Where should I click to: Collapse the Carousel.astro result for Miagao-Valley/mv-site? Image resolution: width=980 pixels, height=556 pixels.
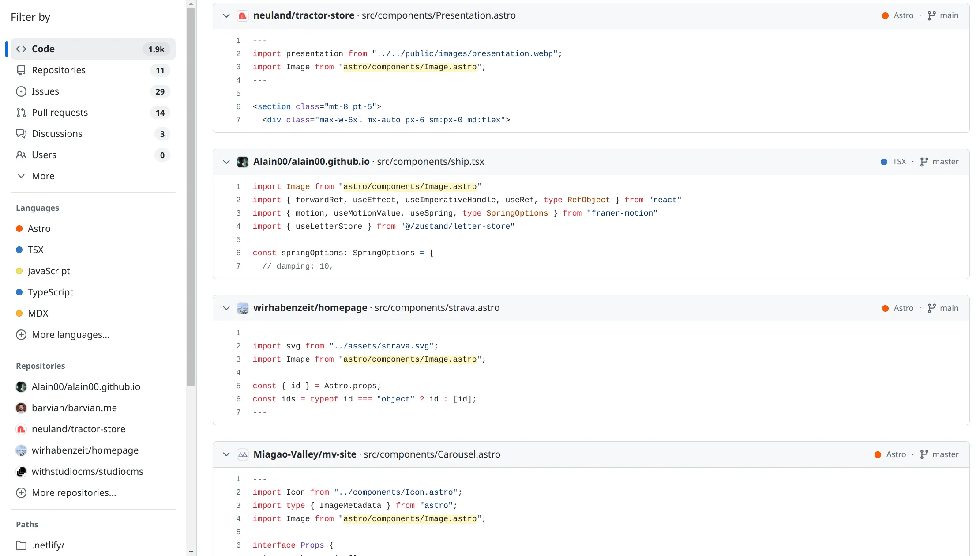[x=226, y=454]
